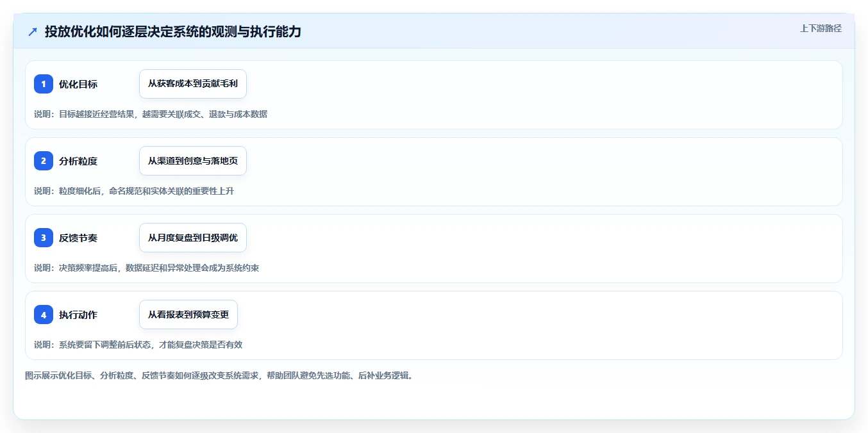Click the 从月度复盘到日级调优 chip
The image size is (868, 433).
[193, 238]
